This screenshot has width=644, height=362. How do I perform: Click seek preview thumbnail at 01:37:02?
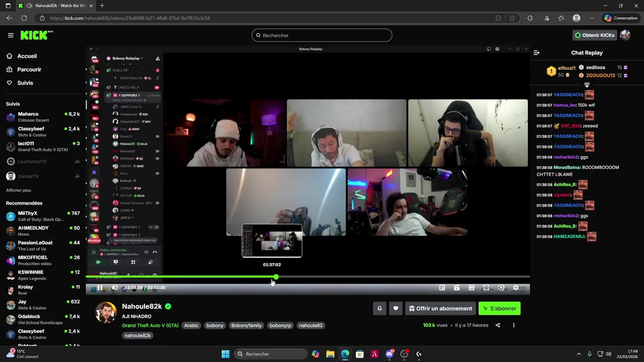272,241
